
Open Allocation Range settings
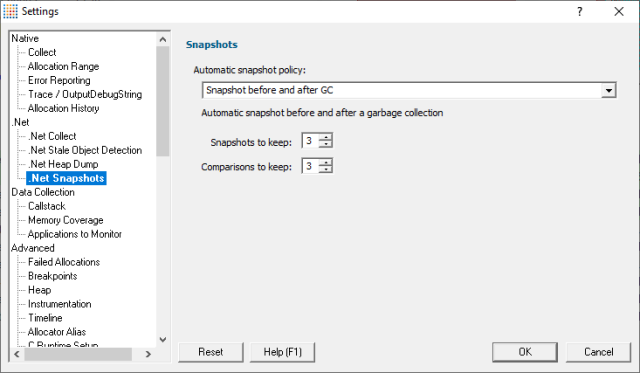(x=63, y=66)
